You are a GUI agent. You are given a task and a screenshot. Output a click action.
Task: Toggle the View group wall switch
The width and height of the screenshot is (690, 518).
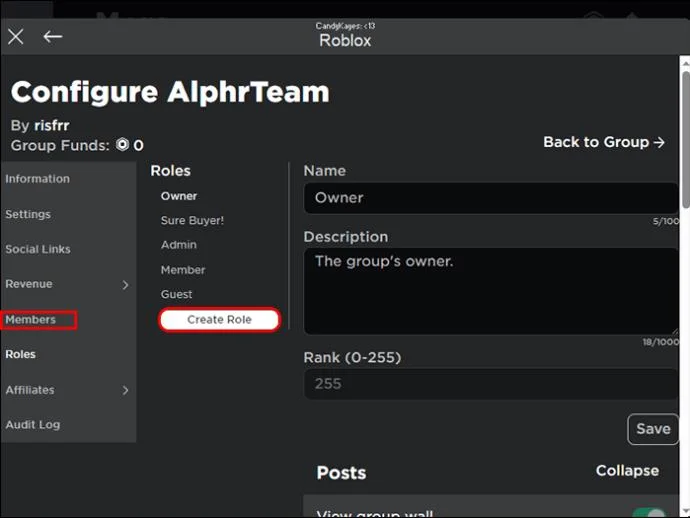click(x=650, y=513)
